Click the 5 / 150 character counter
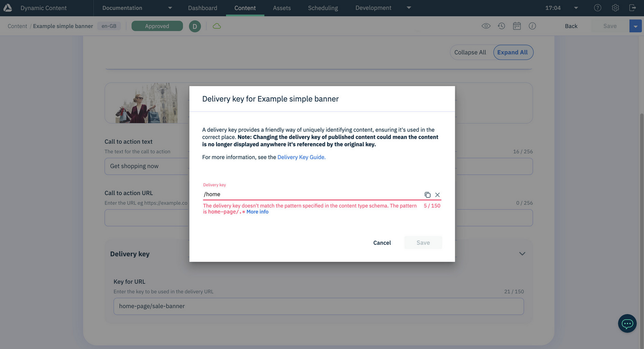Image resolution: width=644 pixels, height=349 pixels. click(432, 206)
